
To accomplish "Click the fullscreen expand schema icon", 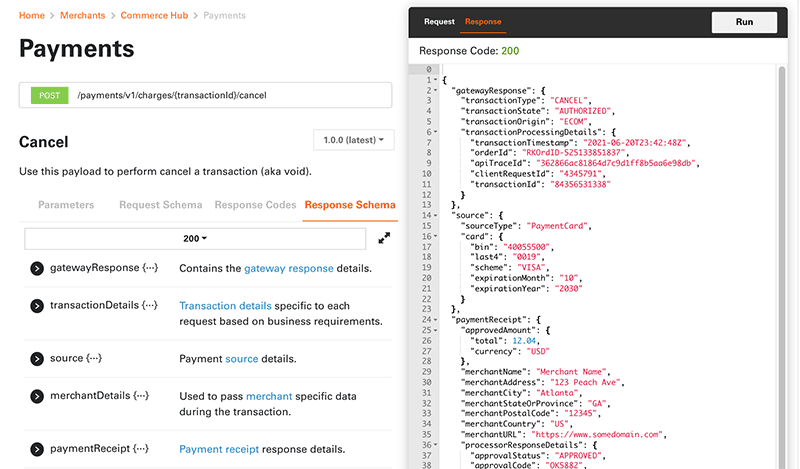I will 384,238.
